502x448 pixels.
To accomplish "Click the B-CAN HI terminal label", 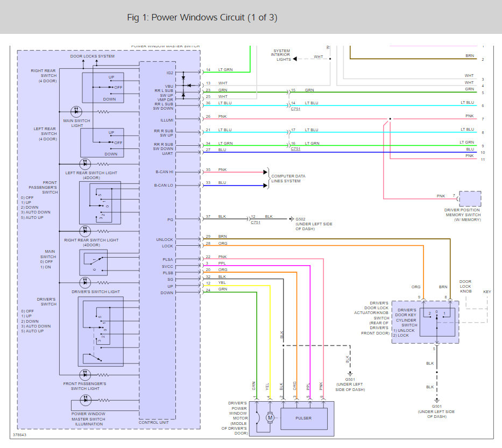I will pyautogui.click(x=164, y=172).
